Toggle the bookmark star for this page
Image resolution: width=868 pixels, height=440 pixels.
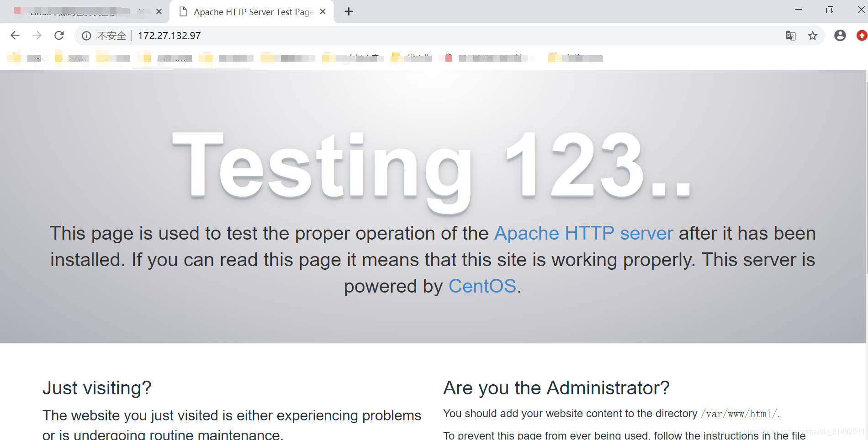pos(813,35)
